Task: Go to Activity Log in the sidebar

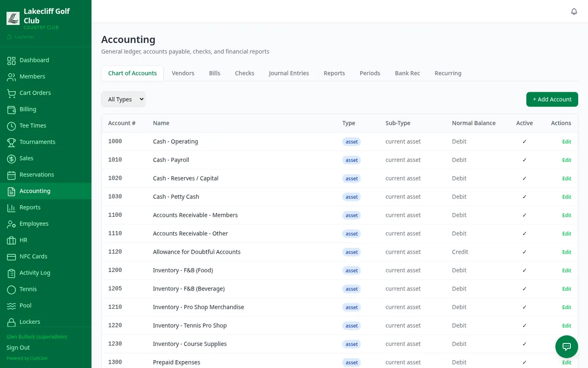Action: [x=46, y=273]
